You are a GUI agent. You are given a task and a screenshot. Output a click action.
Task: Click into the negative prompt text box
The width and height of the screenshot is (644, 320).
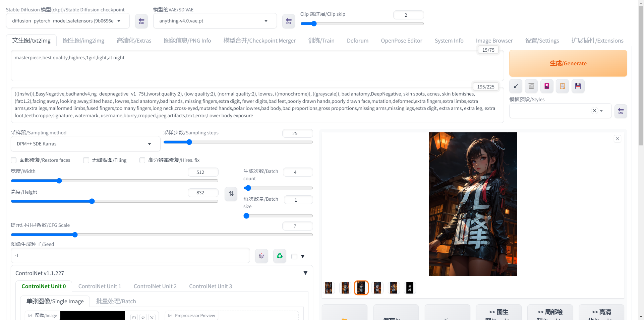[x=257, y=105]
